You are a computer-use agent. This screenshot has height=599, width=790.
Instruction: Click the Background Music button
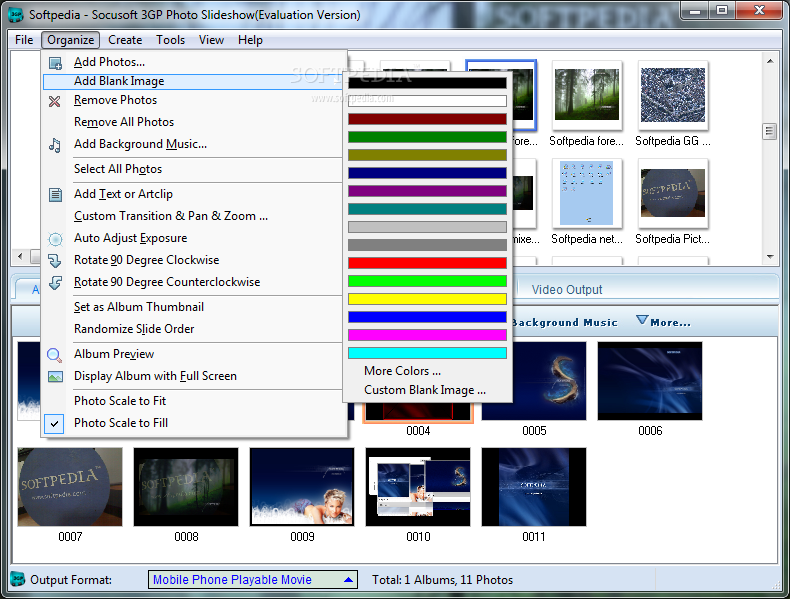click(564, 322)
